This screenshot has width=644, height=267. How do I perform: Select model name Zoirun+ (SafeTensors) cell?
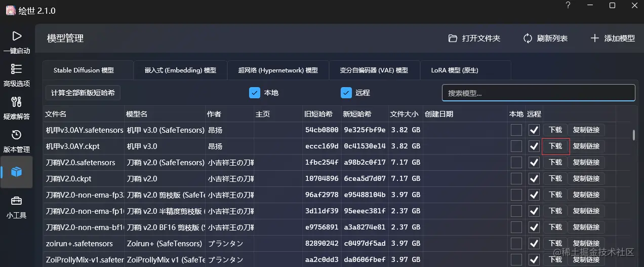pyautogui.click(x=165, y=244)
